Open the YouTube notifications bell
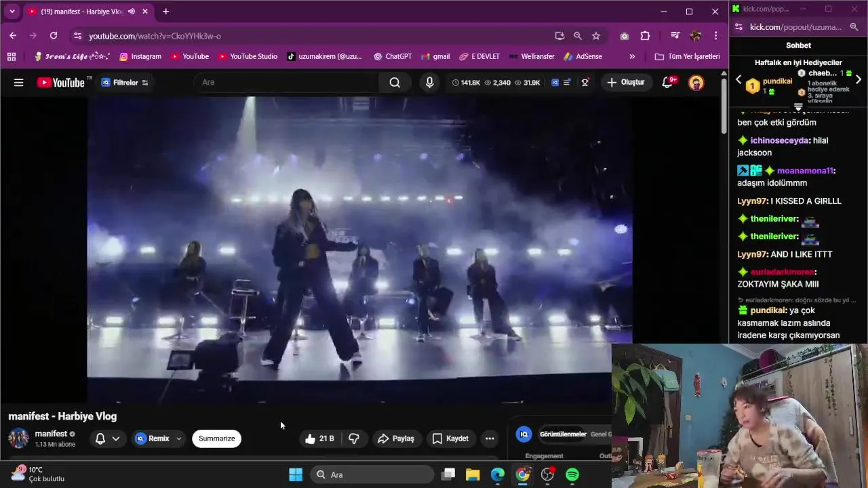Image resolution: width=868 pixels, height=488 pixels. [668, 83]
